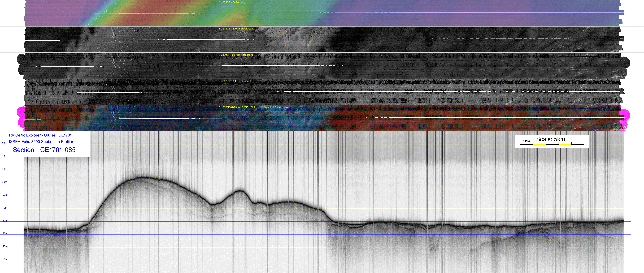
Task: Click the 100m depth marker
Action: click(x=5, y=195)
